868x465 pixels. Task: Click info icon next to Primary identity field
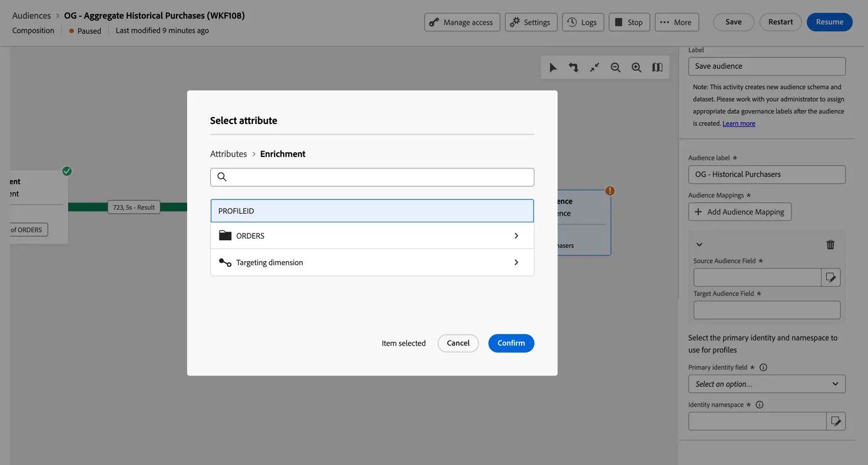point(763,367)
